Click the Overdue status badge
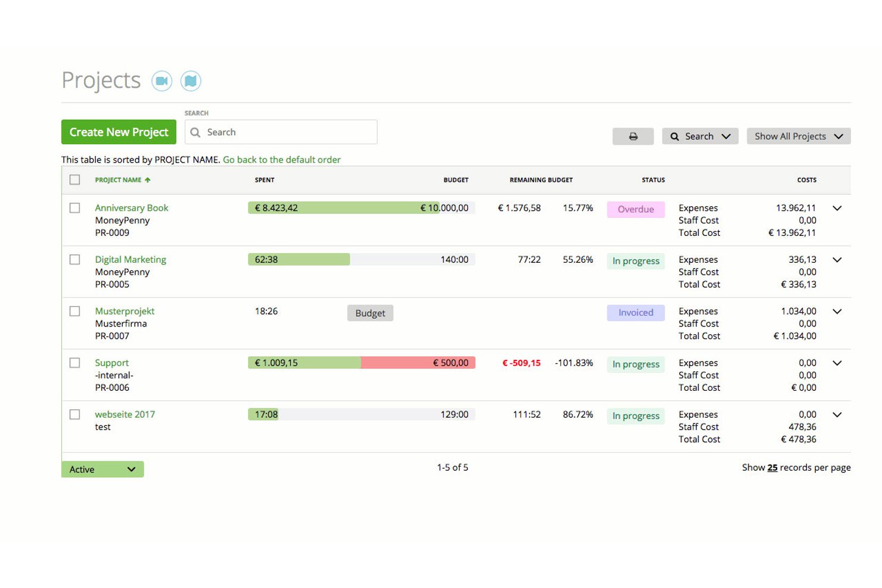The width and height of the screenshot is (882, 588). [636, 210]
